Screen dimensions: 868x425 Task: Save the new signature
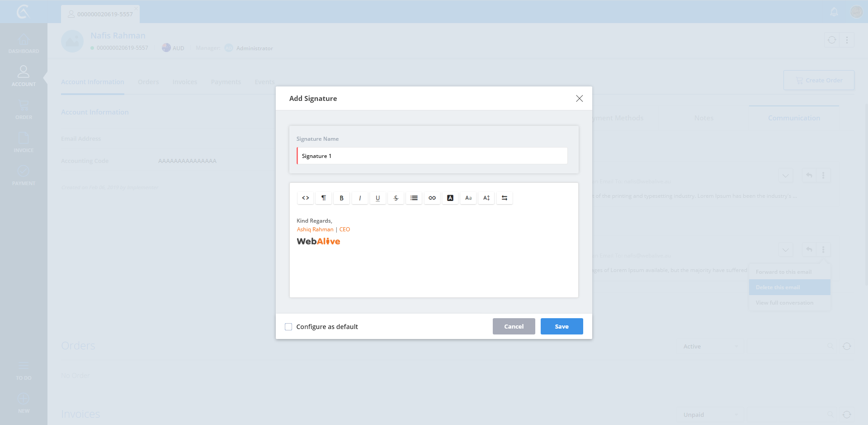(561, 326)
